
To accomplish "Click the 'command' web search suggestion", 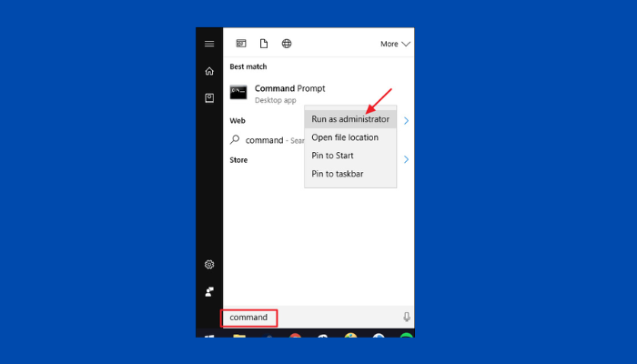I will click(x=264, y=140).
